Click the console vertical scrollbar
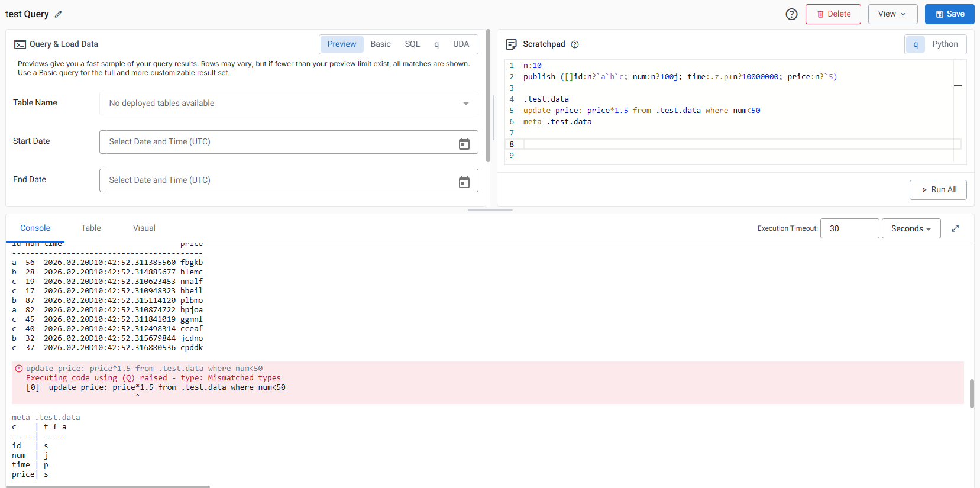The width and height of the screenshot is (980, 488). [x=972, y=393]
